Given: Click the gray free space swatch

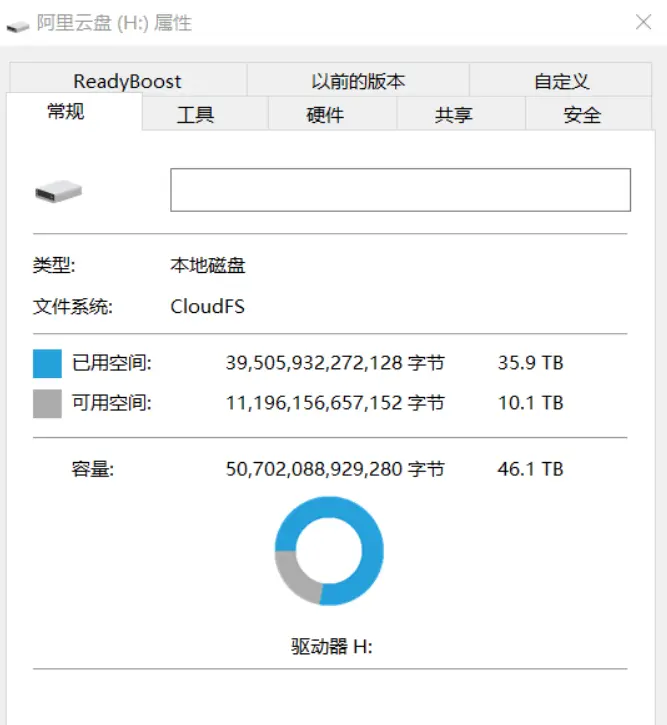Looking at the screenshot, I should 47,403.
